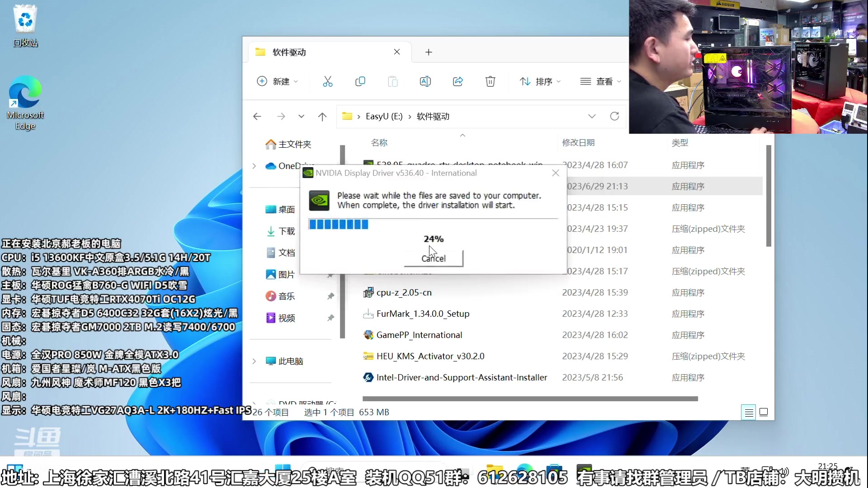Viewport: 868px width, 488px height.
Task: Open the 排序 sorting dropdown
Action: point(540,81)
